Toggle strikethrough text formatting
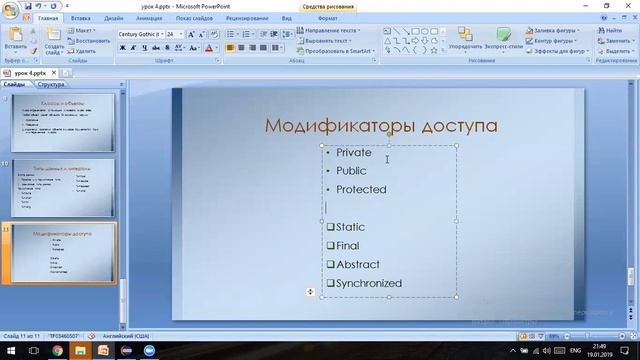The height and width of the screenshot is (360, 640). tap(156, 48)
